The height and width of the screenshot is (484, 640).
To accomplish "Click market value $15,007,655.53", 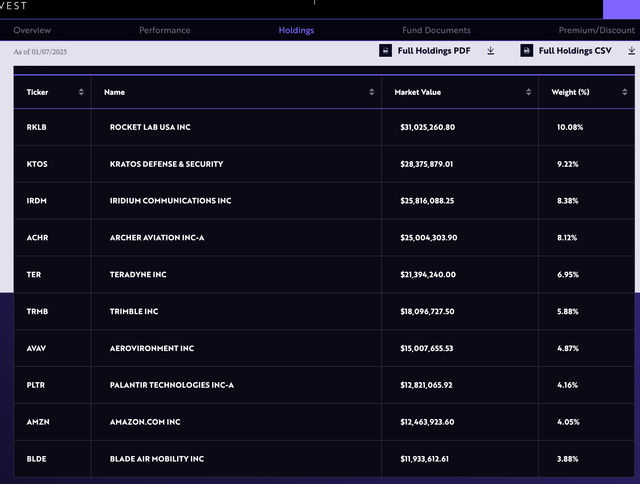I will tap(427, 349).
